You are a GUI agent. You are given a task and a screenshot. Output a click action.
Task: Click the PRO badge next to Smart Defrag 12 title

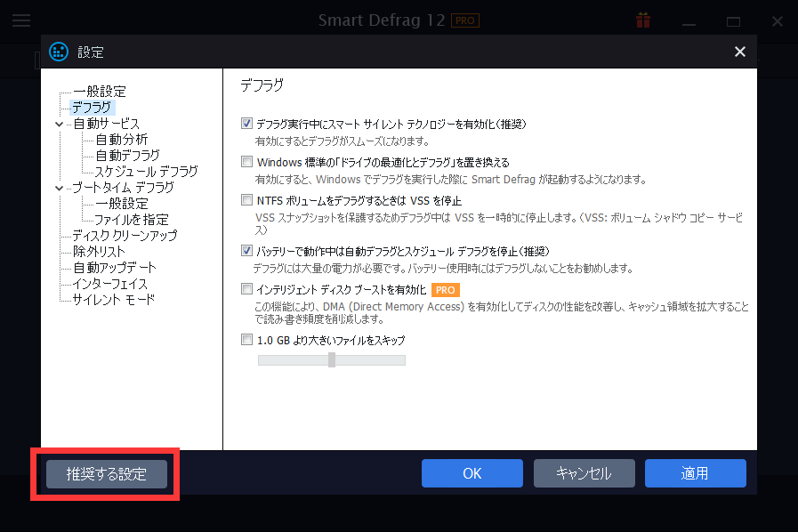(x=465, y=20)
